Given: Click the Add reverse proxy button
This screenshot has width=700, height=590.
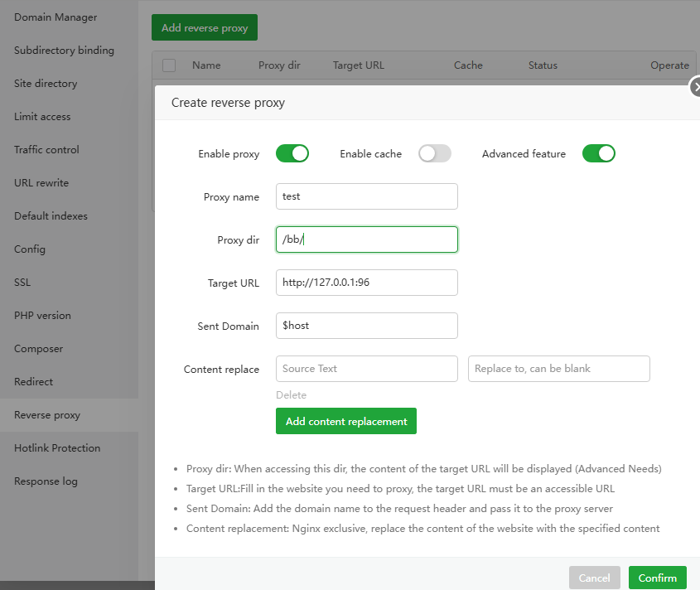Looking at the screenshot, I should 205,27.
